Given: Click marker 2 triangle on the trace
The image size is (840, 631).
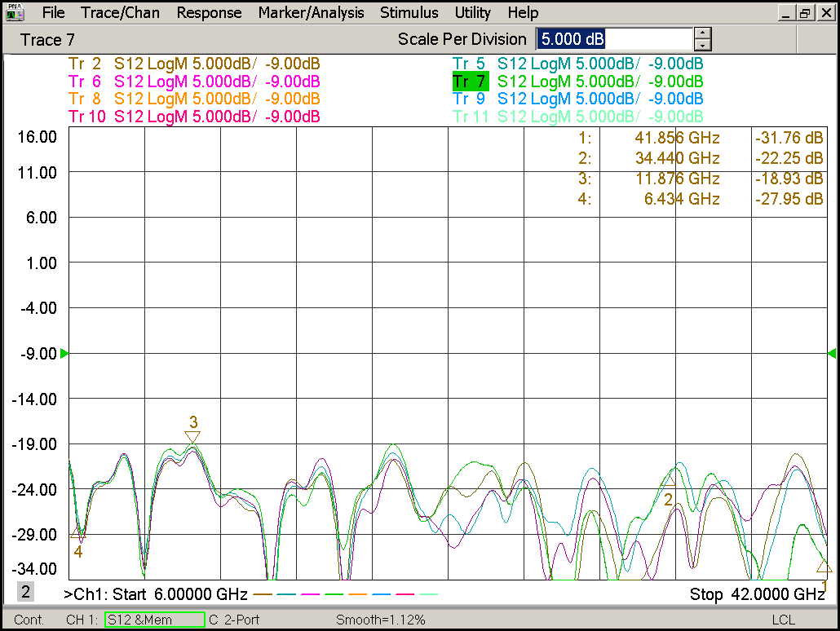Looking at the screenshot, I should tap(668, 480).
